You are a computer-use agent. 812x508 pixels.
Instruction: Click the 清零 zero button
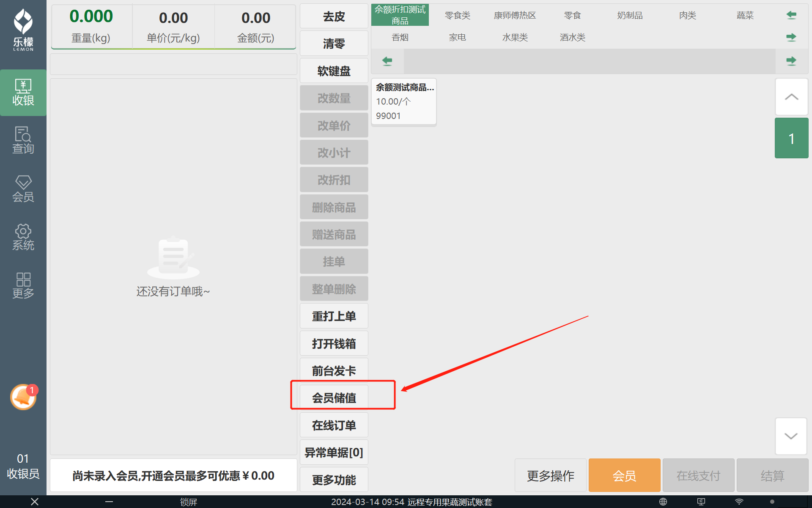[334, 44]
